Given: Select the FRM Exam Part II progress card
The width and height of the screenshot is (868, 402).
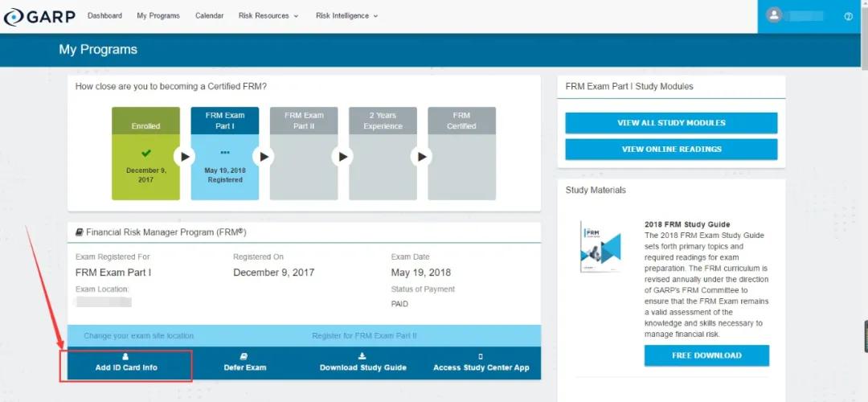Looking at the screenshot, I should pos(303,154).
